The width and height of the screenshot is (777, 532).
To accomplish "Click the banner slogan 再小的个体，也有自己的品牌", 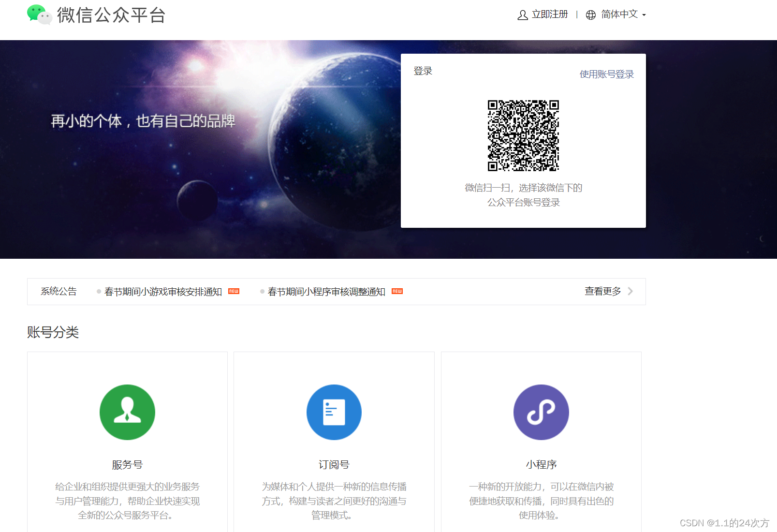I will click(x=143, y=121).
